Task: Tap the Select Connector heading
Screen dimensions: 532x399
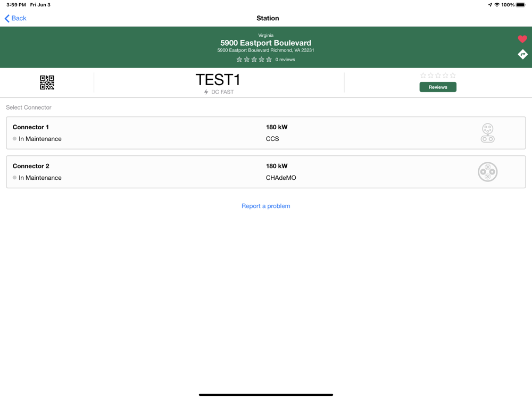Action: (29, 107)
